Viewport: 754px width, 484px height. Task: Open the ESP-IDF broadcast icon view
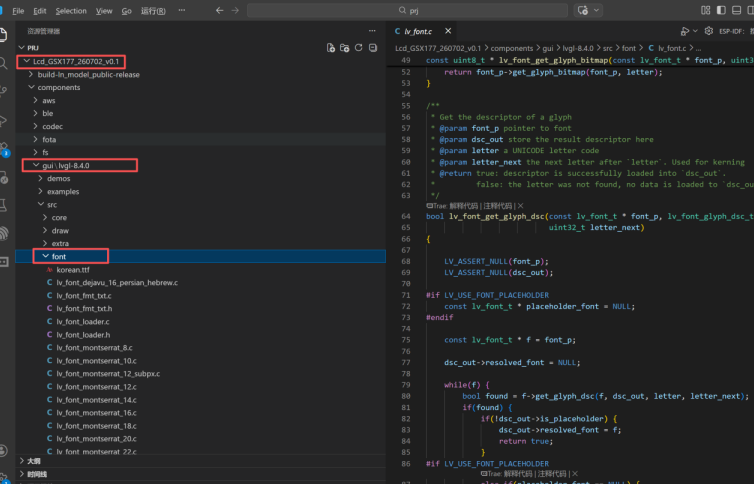point(4,234)
